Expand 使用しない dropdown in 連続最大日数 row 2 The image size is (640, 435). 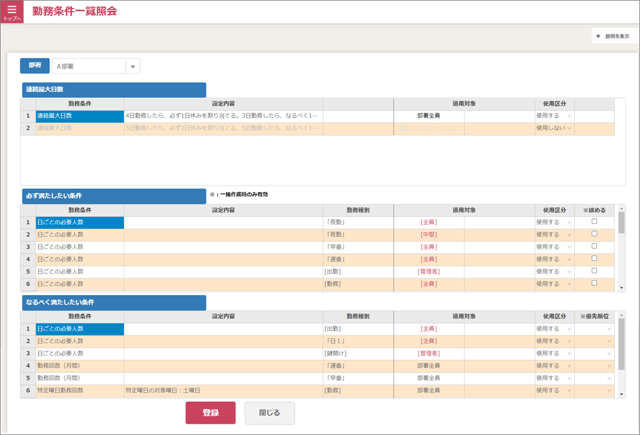(569, 129)
